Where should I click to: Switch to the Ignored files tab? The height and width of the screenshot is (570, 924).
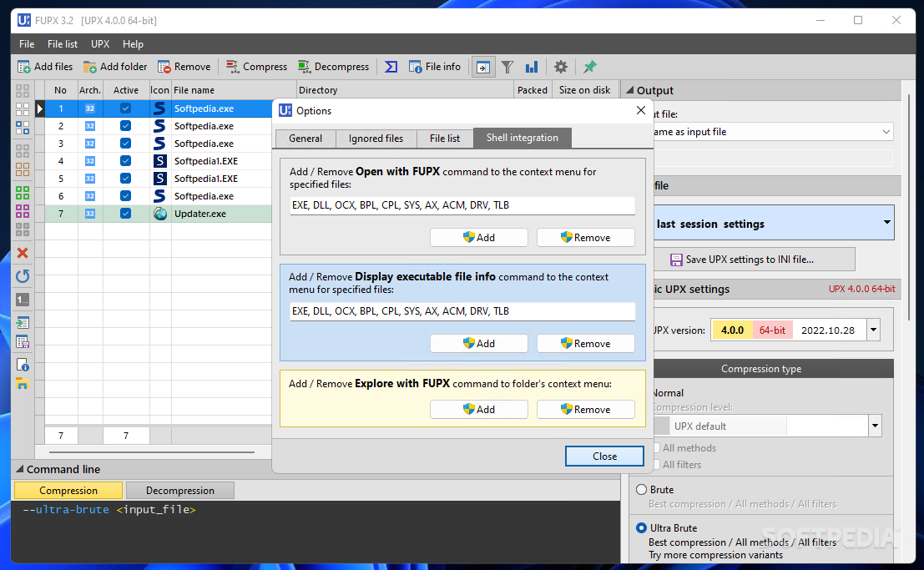point(376,139)
